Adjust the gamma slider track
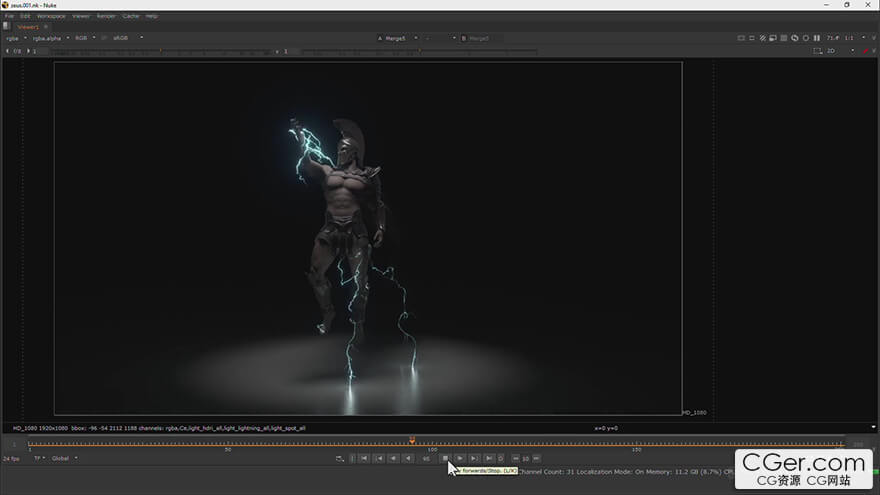This screenshot has height=495, width=880. (419, 52)
